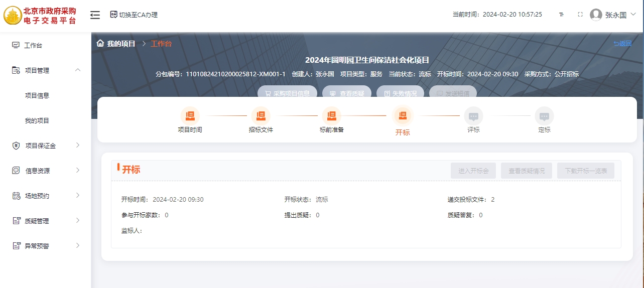
Task: Click the 开标 step circle icon
Action: (x=403, y=116)
